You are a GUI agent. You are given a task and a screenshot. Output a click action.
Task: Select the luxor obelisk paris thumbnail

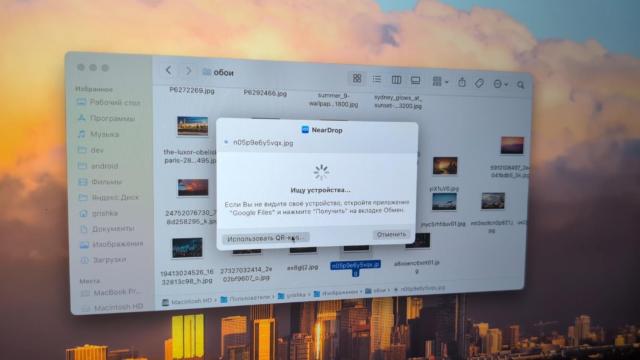coord(192,126)
